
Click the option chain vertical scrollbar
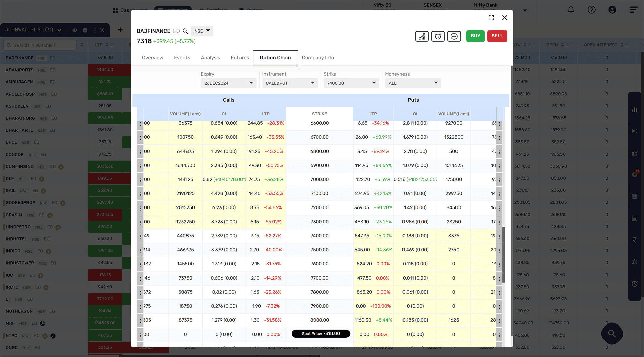(504, 255)
